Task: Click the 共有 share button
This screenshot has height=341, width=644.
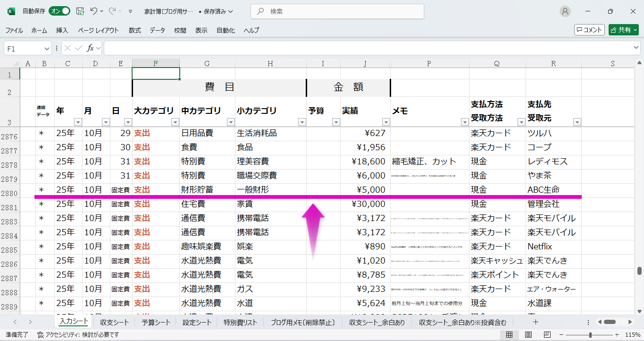Action: (x=623, y=30)
